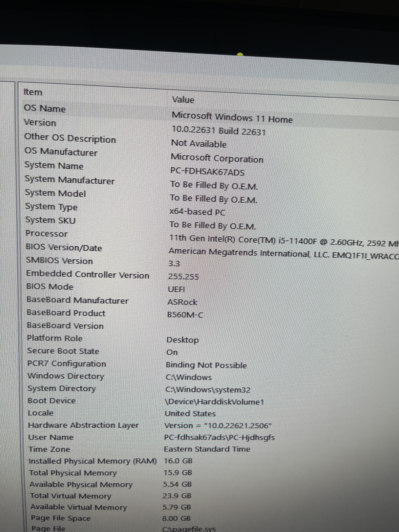Screen dimensions: 399x532
Task: Select the C:\Windows\system32 value
Action: (208, 390)
